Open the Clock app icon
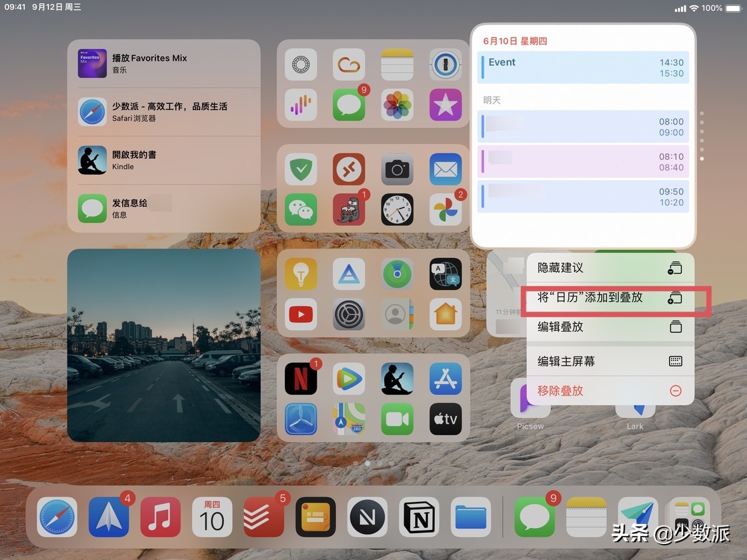Image resolution: width=747 pixels, height=560 pixels. (398, 209)
